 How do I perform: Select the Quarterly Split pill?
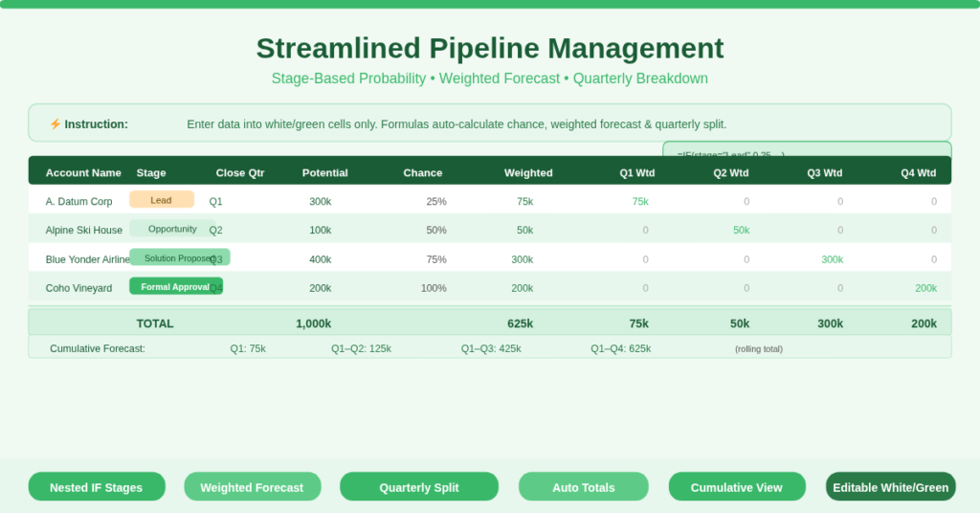coord(418,487)
